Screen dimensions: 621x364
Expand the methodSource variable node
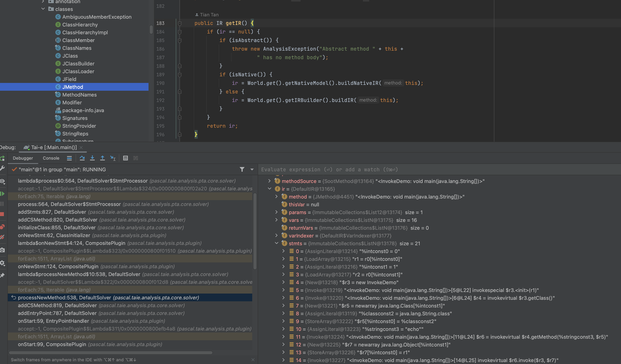coord(269,181)
